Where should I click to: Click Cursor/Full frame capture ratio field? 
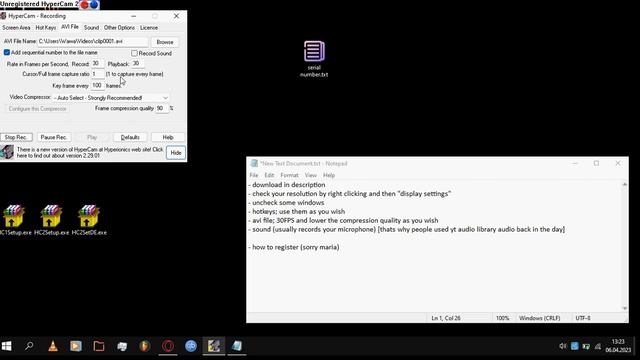[x=97, y=74]
